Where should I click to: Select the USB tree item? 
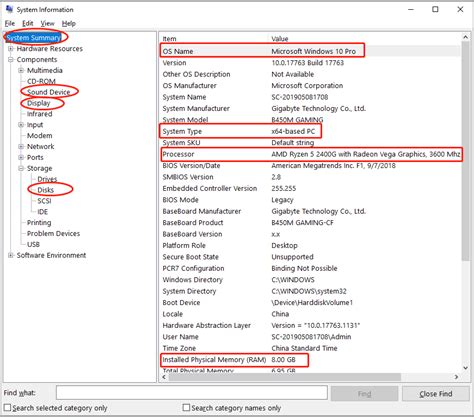(33, 244)
